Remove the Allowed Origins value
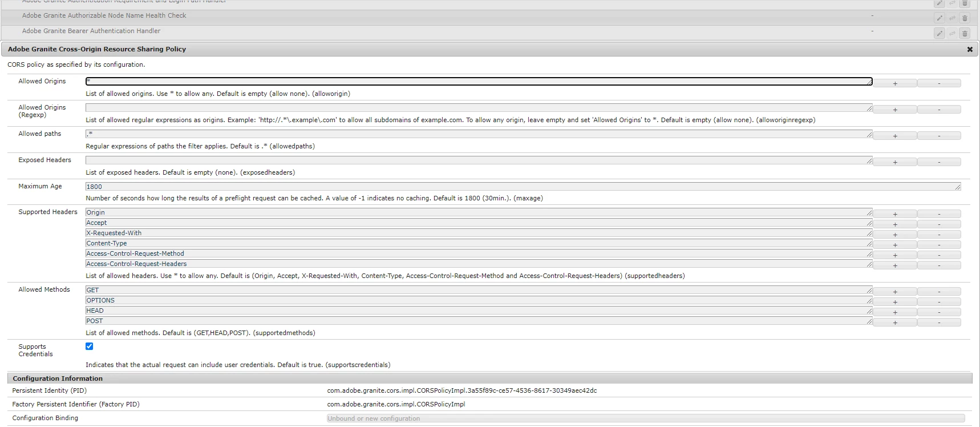 939,83
